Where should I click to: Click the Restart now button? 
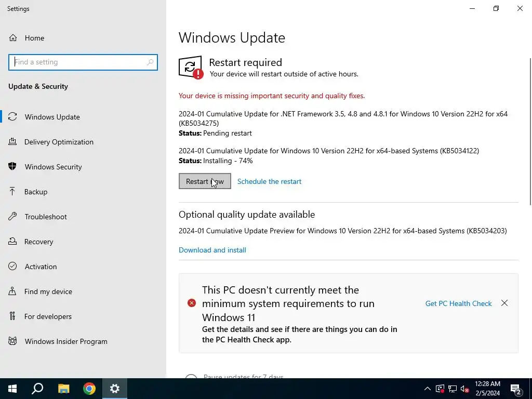[x=205, y=181]
